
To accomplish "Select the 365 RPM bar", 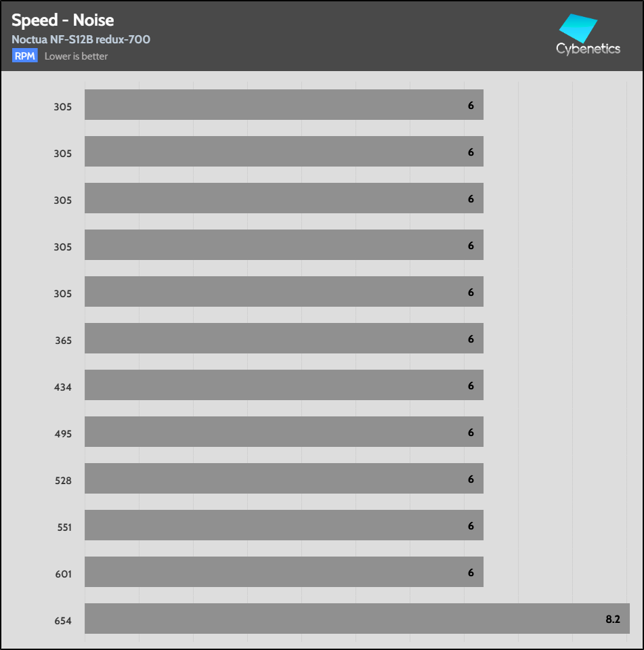I will pos(284,338).
